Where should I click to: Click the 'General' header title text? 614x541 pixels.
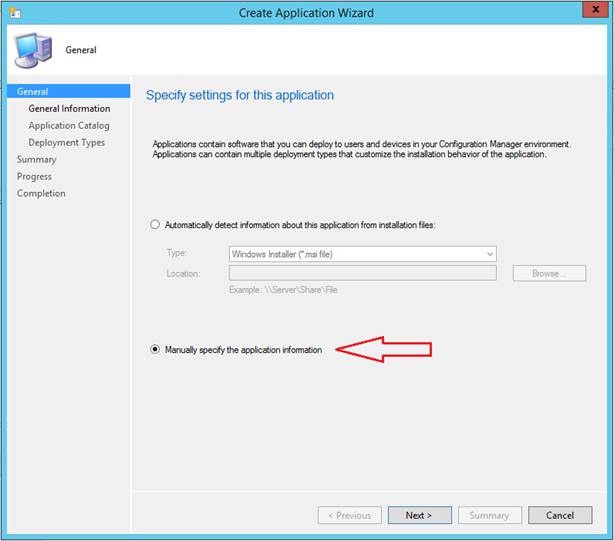click(81, 50)
